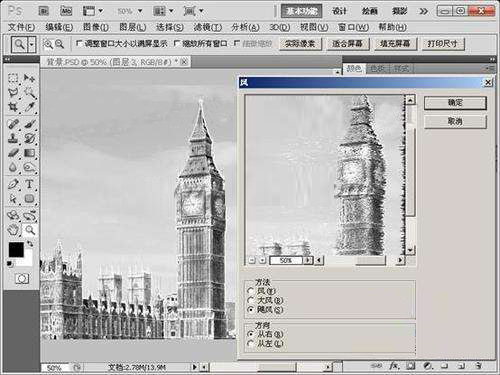Delete layer via trash icon

[478, 366]
